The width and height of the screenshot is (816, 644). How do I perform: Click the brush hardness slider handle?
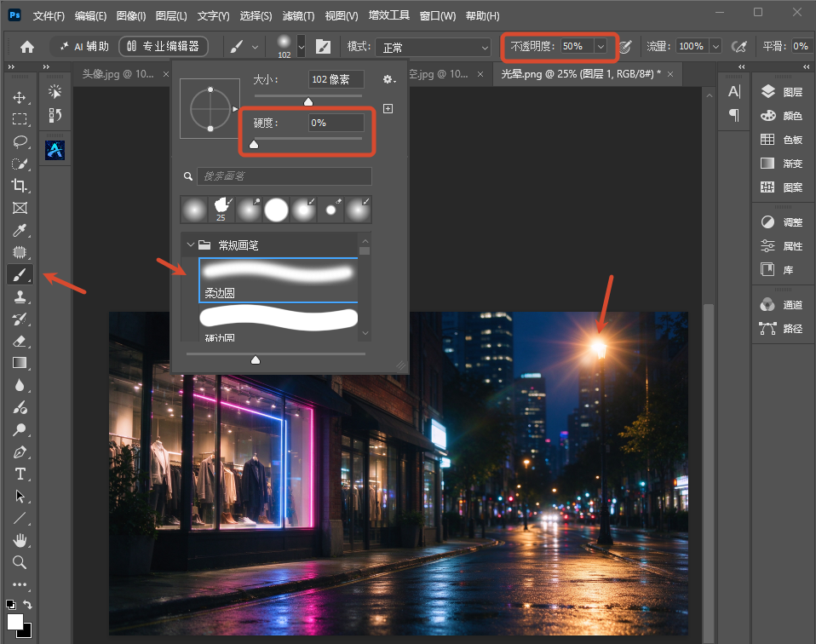tap(254, 144)
